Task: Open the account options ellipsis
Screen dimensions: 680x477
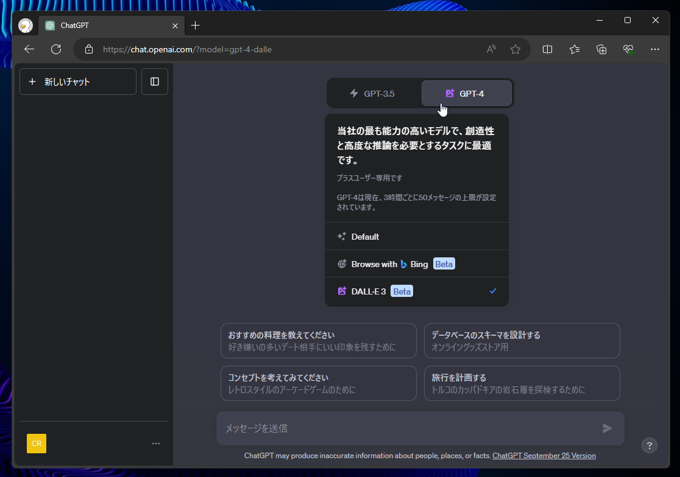Action: (156, 444)
